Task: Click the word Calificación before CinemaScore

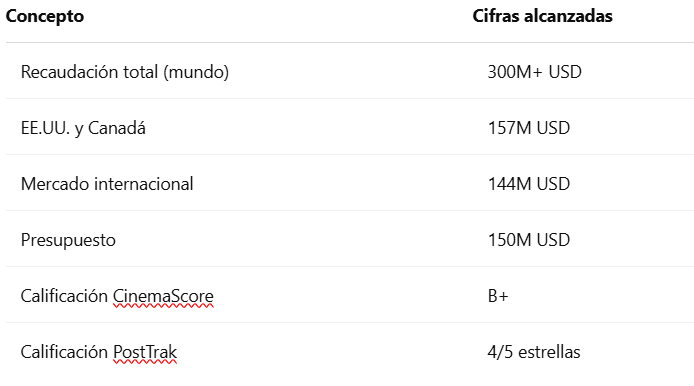Action: pos(64,296)
